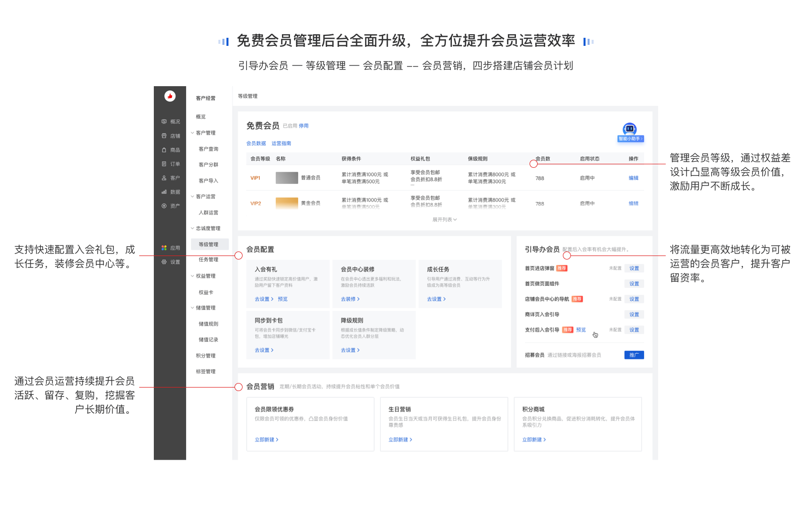Select the 店铺 shop icon
The width and height of the screenshot is (812, 511).
(x=164, y=136)
